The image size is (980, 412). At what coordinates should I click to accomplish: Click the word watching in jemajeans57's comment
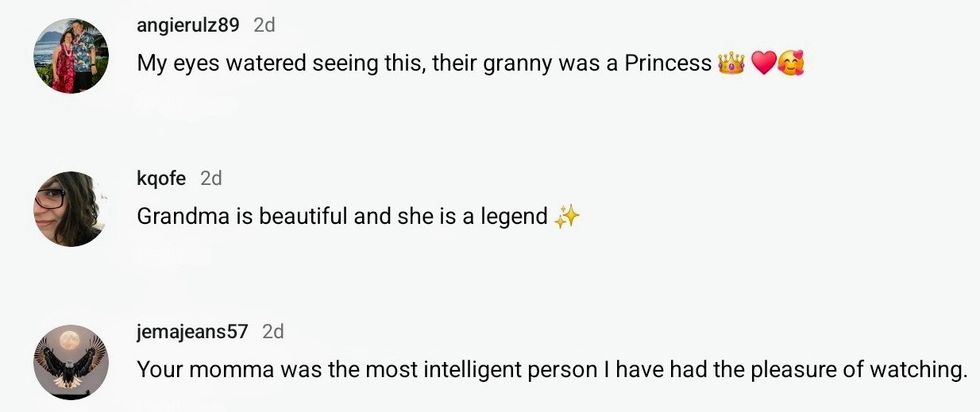pyautogui.click(x=918, y=369)
